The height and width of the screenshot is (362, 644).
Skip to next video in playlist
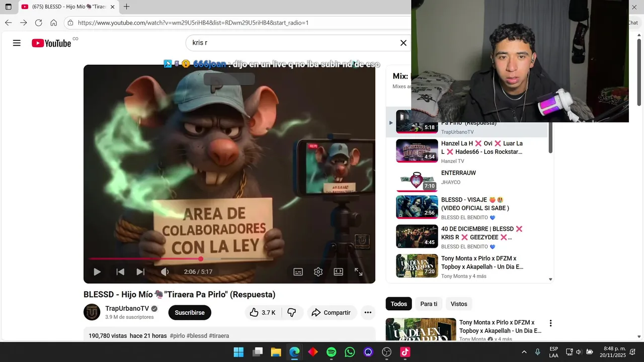140,272
